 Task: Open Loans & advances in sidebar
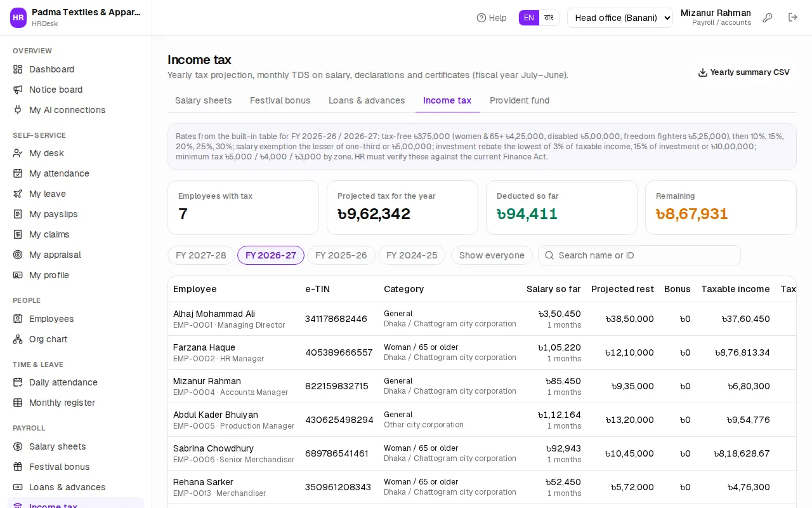(x=75, y=487)
